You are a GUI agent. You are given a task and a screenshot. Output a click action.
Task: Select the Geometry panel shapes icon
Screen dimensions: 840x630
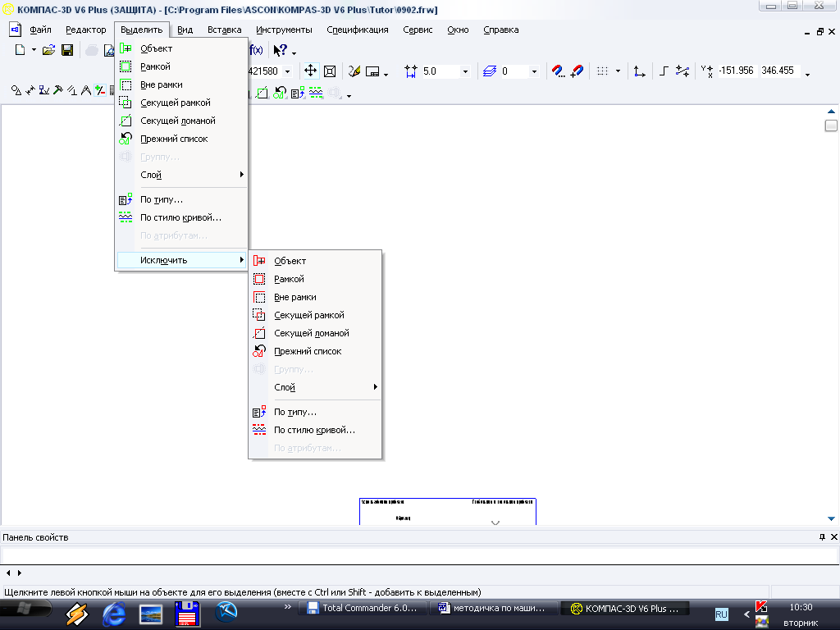click(x=16, y=90)
